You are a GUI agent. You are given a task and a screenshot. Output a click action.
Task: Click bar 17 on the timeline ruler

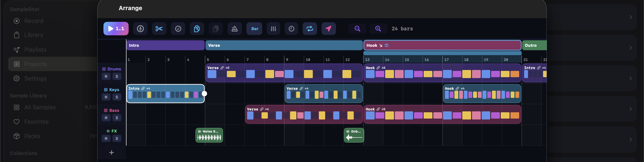(446, 60)
